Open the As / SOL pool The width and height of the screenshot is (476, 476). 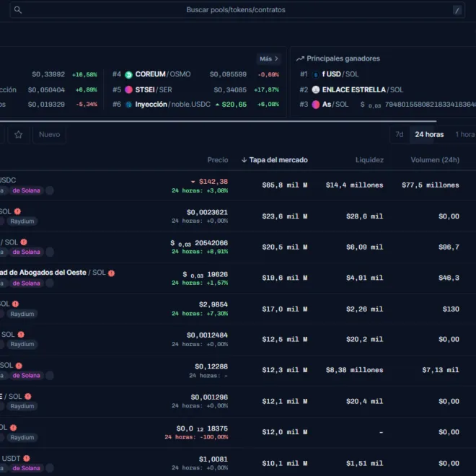335,105
